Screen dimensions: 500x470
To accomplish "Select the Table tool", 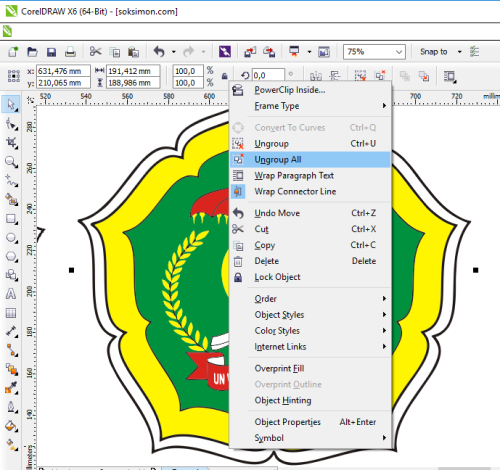I will (11, 313).
